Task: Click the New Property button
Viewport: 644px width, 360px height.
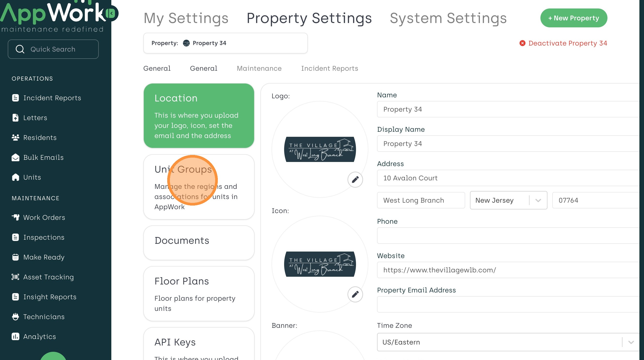Action: (574, 18)
